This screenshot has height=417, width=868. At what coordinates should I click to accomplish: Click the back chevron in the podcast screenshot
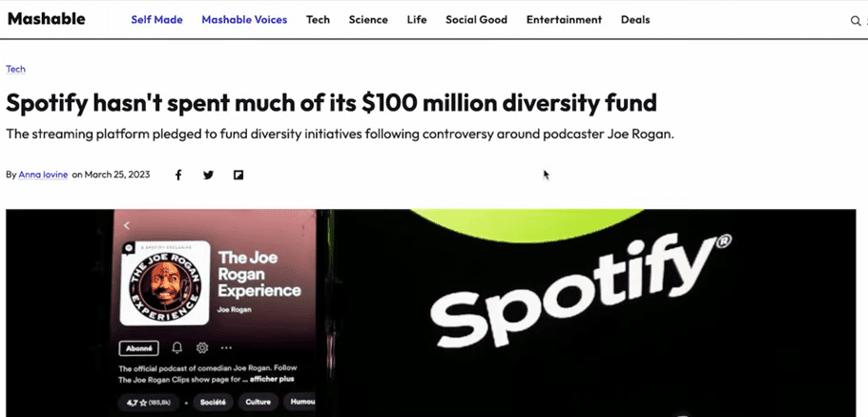(127, 225)
